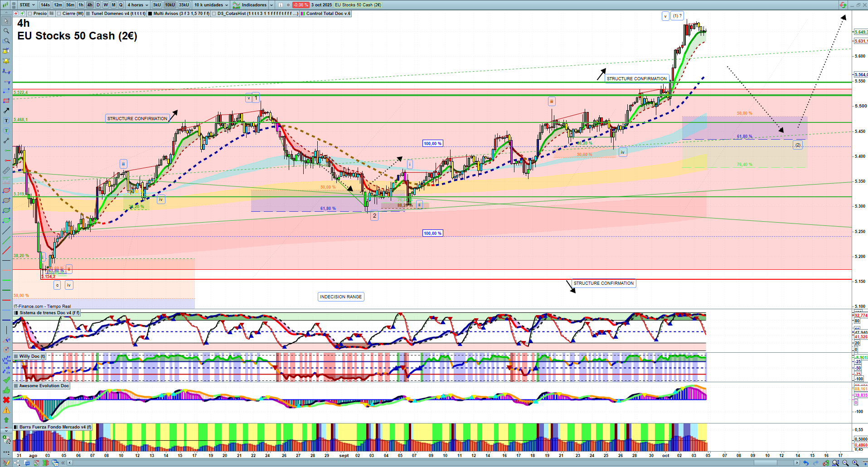The height and width of the screenshot is (467, 868).
Task: Pick the red rectangle drawing tool
Action: click(x=6, y=101)
